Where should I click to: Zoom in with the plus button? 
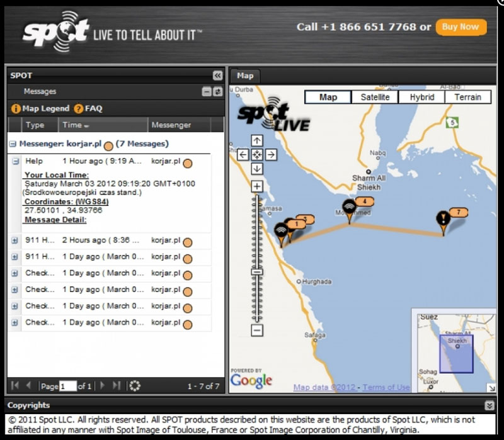pos(257,186)
